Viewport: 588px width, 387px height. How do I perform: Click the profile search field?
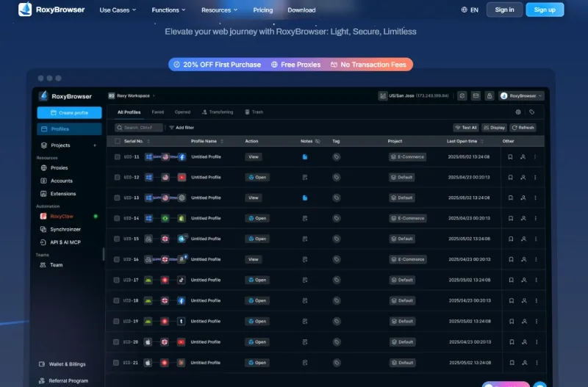(139, 128)
